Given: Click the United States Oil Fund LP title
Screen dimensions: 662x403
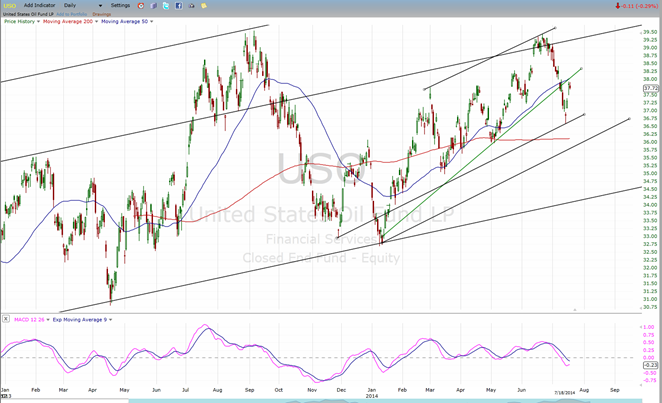Looking at the screenshot, I should [28, 14].
